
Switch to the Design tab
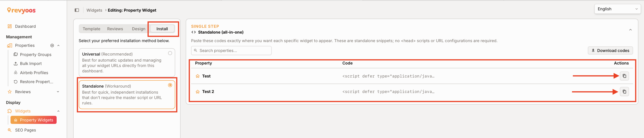pos(139,29)
